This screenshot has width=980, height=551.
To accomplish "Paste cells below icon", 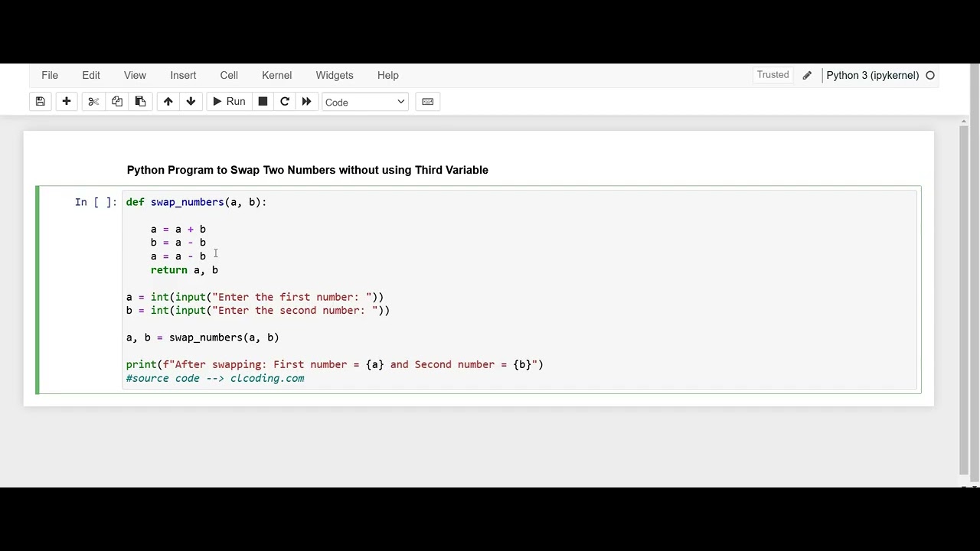I will coord(140,102).
